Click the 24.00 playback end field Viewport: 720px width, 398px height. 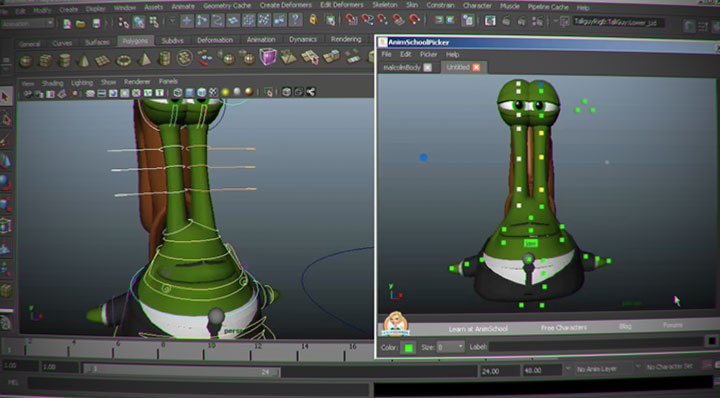(x=499, y=371)
